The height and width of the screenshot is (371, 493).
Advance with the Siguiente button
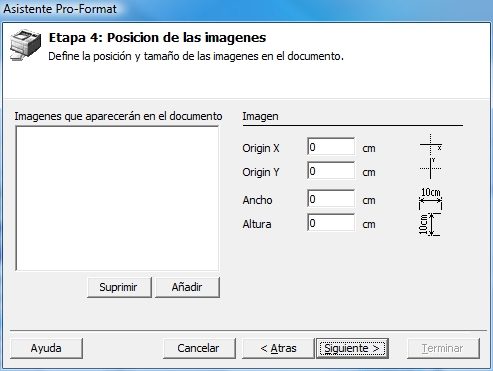click(352, 348)
